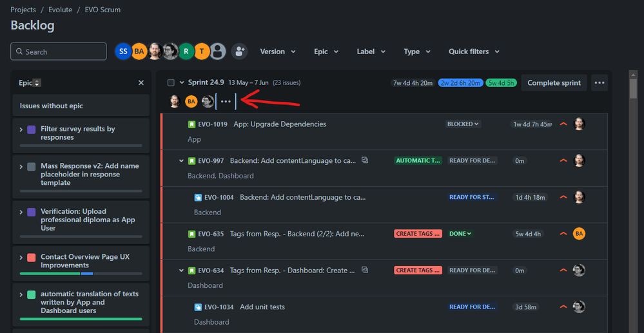The height and width of the screenshot is (333, 644).
Task: Click purple swatch of Filter survey results
Action: pos(31,129)
